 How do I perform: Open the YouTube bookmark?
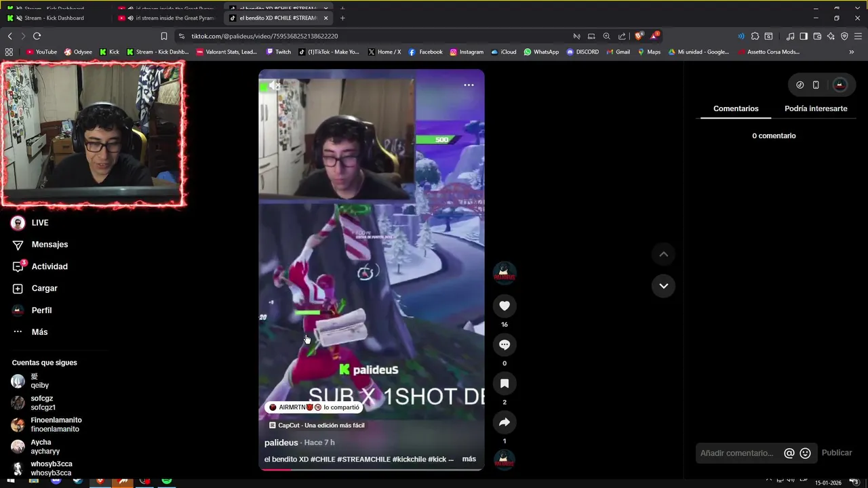pyautogui.click(x=41, y=52)
